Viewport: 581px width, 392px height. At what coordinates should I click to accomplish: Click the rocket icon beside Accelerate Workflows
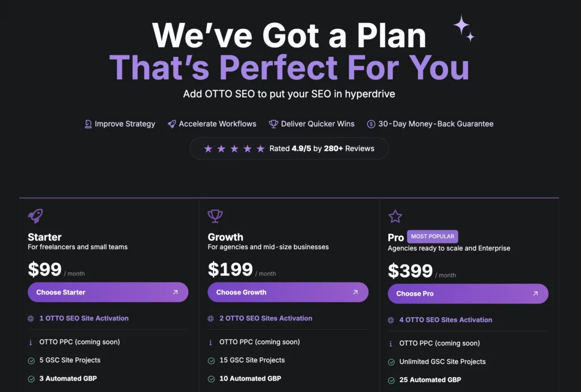tap(171, 124)
